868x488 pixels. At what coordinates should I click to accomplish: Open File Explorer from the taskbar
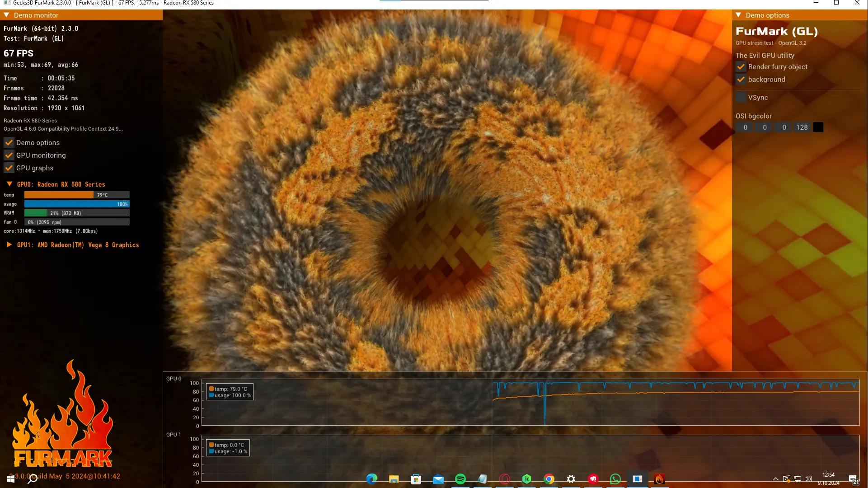tap(394, 479)
